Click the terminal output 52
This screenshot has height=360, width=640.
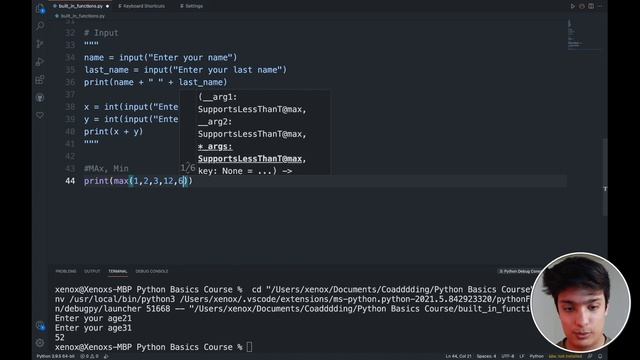[x=60, y=338]
